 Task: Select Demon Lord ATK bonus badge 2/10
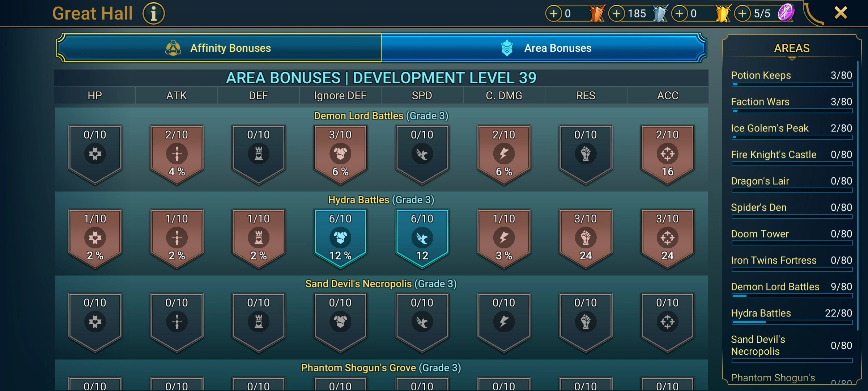[x=177, y=155]
